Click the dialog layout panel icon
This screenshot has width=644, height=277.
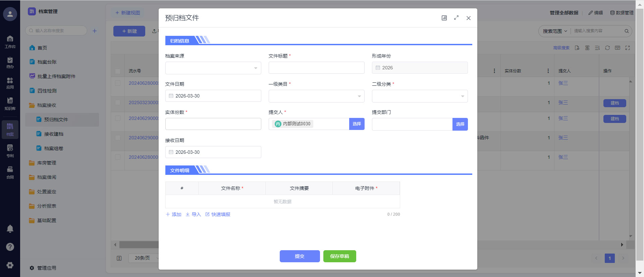(x=444, y=18)
